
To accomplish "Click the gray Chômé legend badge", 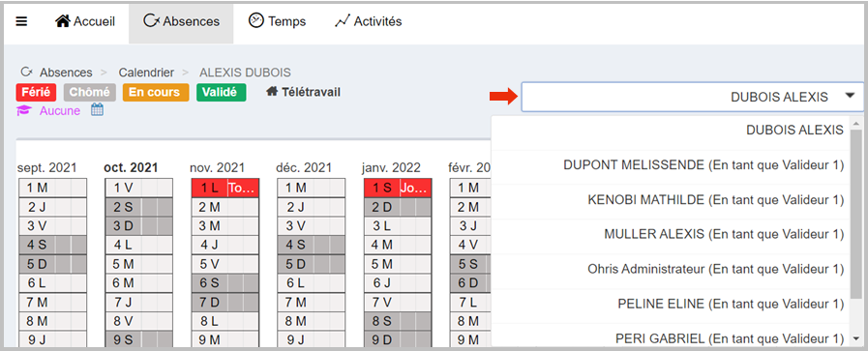I will coord(90,92).
